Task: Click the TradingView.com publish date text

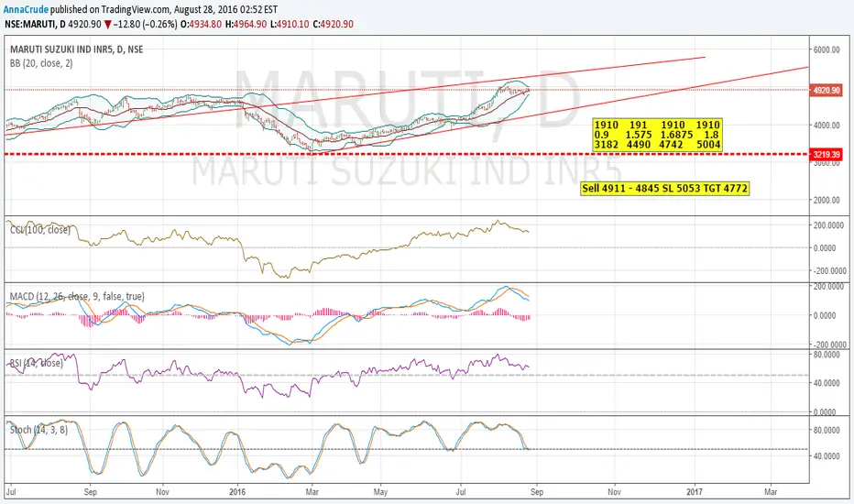Action: pyautogui.click(x=164, y=9)
